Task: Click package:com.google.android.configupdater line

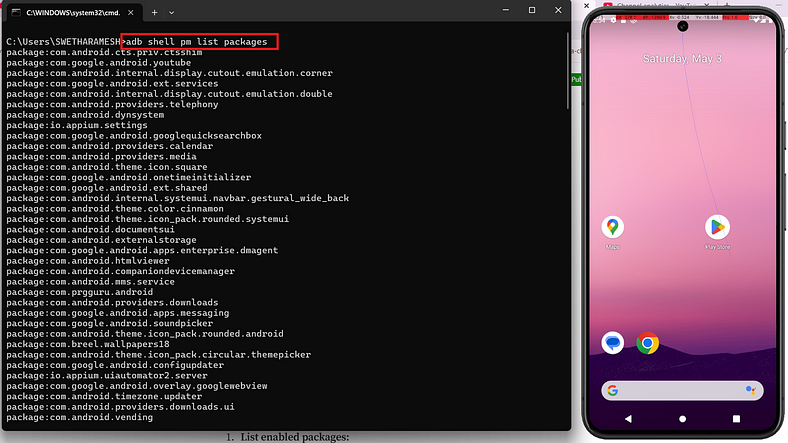Action: pos(115,365)
